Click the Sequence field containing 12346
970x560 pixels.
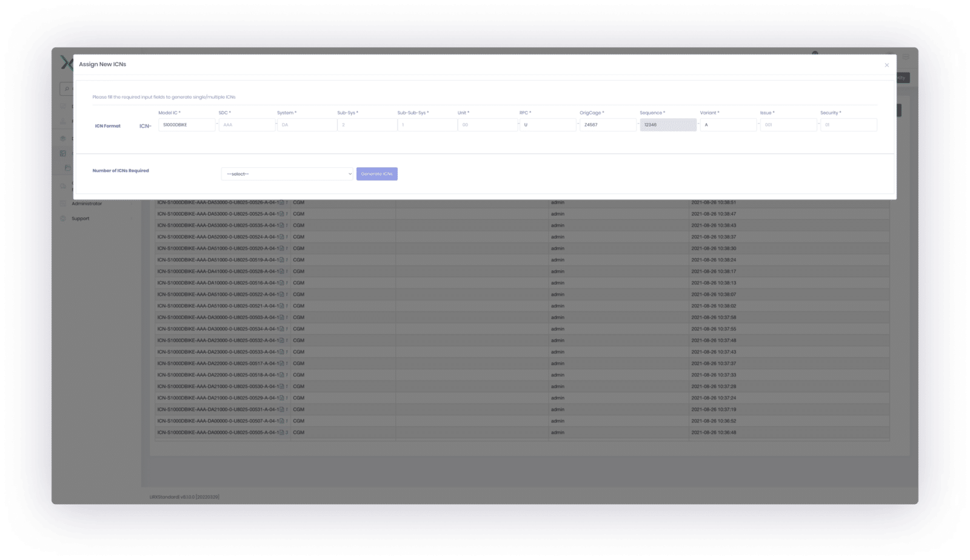(x=667, y=124)
